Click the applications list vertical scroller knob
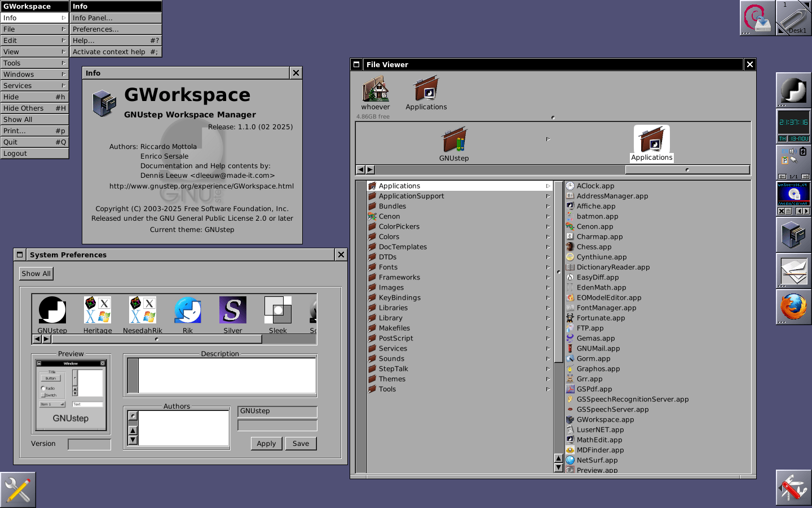Image resolution: width=812 pixels, height=508 pixels. point(559,272)
